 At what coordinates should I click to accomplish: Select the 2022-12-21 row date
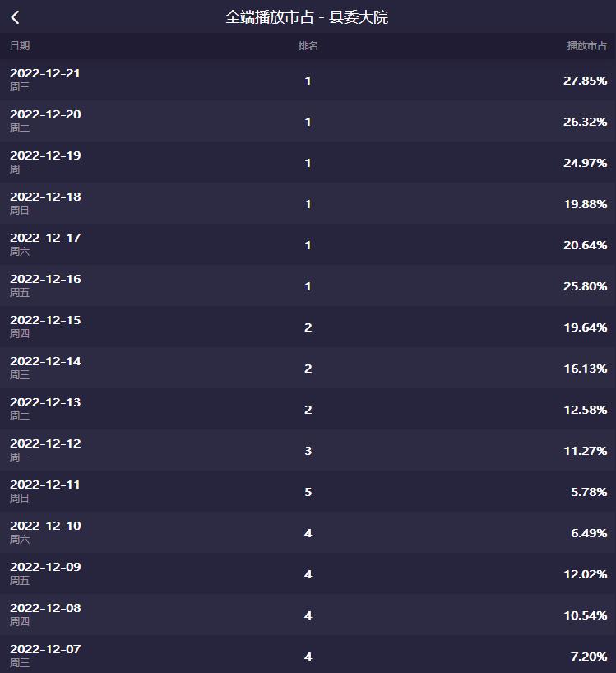(x=45, y=73)
